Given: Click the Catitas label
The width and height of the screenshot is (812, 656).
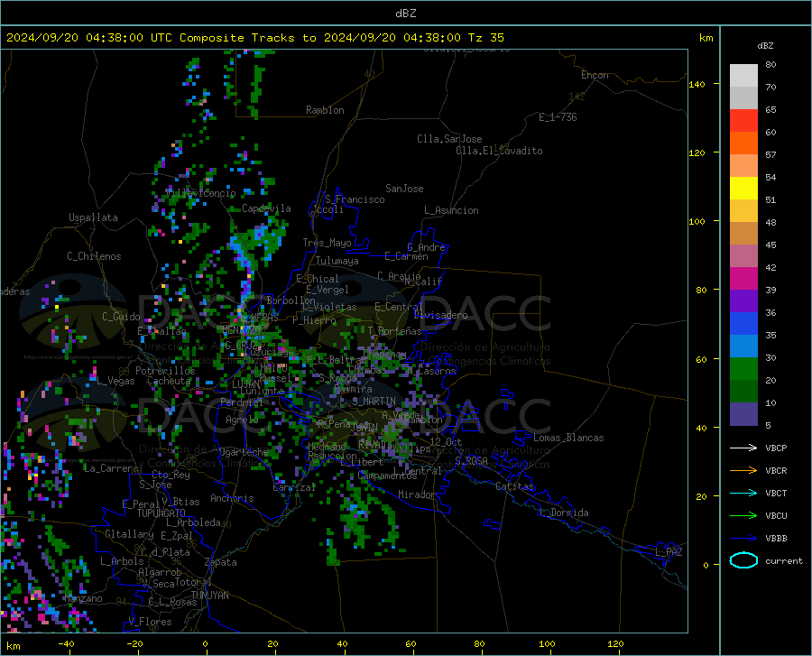Looking at the screenshot, I should (x=514, y=486).
